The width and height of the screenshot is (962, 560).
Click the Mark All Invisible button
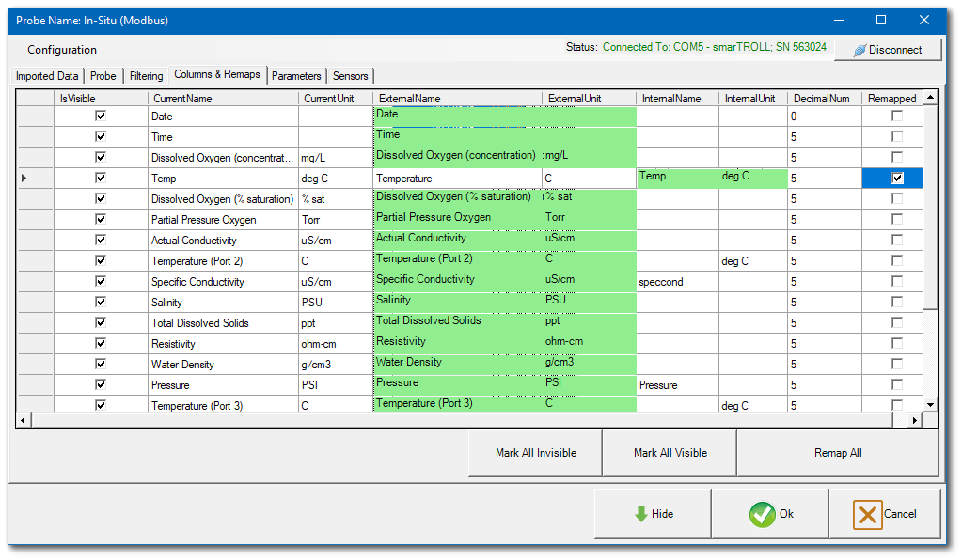(x=536, y=453)
